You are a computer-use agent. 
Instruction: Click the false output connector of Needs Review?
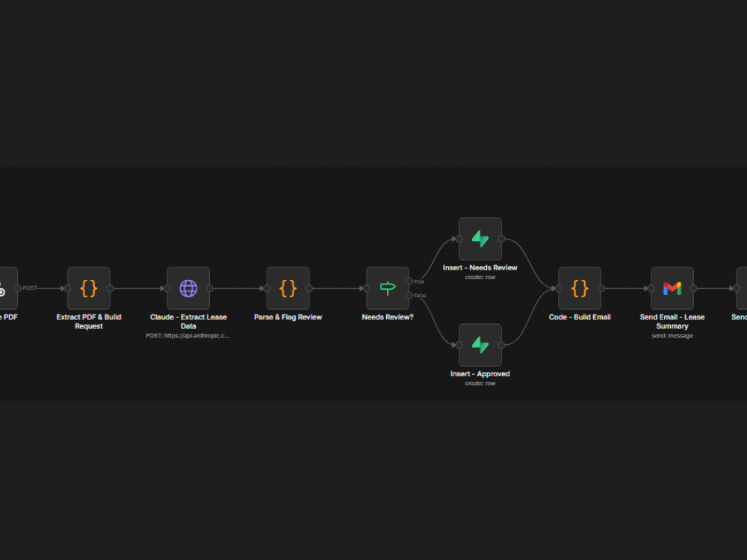(409, 296)
